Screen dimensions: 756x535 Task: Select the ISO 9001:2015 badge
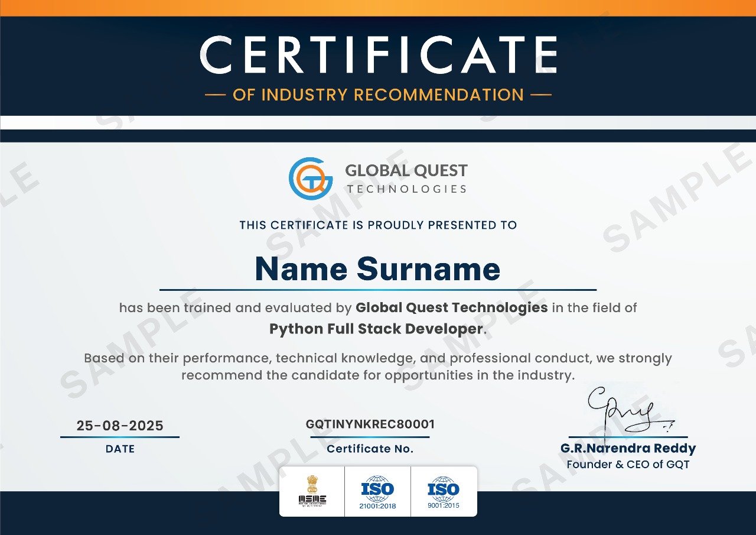click(x=443, y=491)
